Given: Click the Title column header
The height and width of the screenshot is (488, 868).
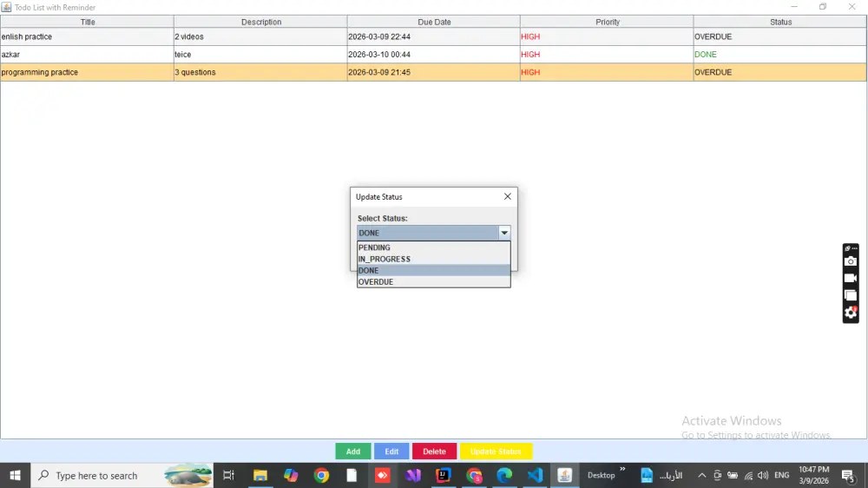Looking at the screenshot, I should (88, 23).
